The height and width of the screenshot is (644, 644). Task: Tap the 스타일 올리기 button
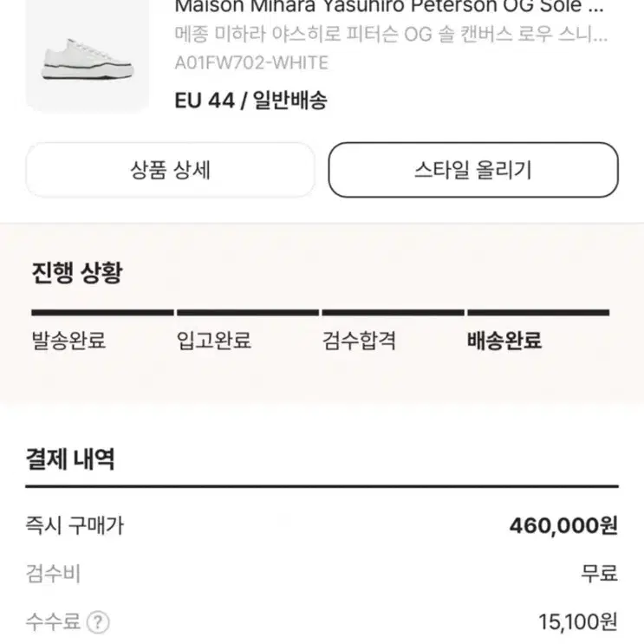[x=473, y=170]
